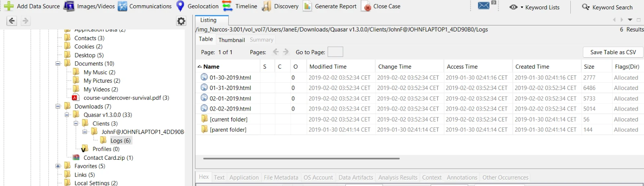Select file 01-30-2019.html
The width and height of the screenshot is (644, 186).
[x=230, y=77]
